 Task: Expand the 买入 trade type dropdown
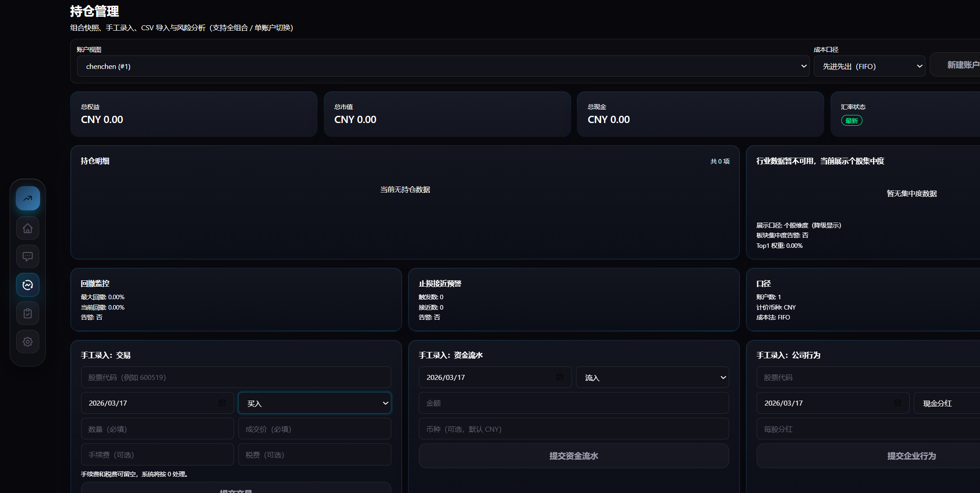click(x=314, y=403)
